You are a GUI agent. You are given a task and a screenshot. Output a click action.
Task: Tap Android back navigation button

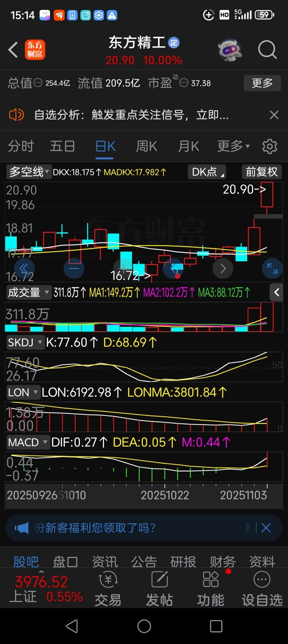pyautogui.click(x=72, y=626)
